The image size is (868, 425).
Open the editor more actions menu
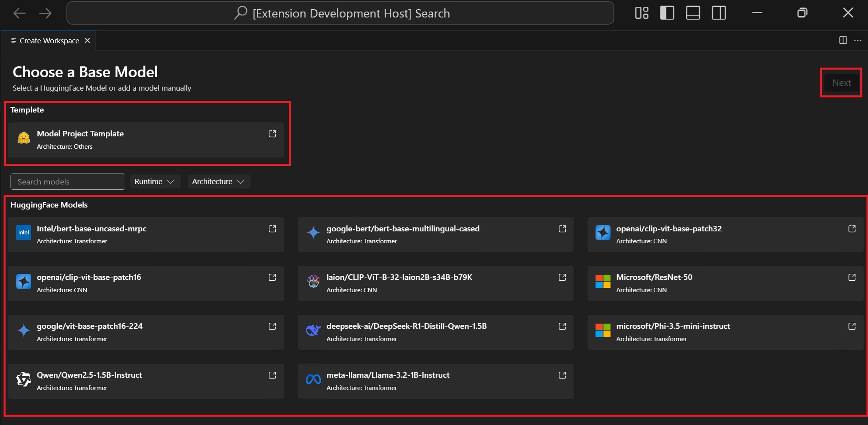[x=858, y=40]
